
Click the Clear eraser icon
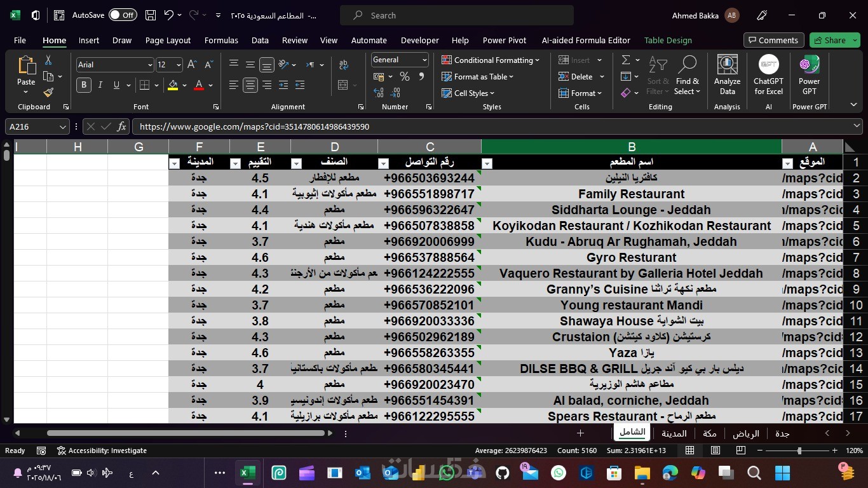point(626,93)
